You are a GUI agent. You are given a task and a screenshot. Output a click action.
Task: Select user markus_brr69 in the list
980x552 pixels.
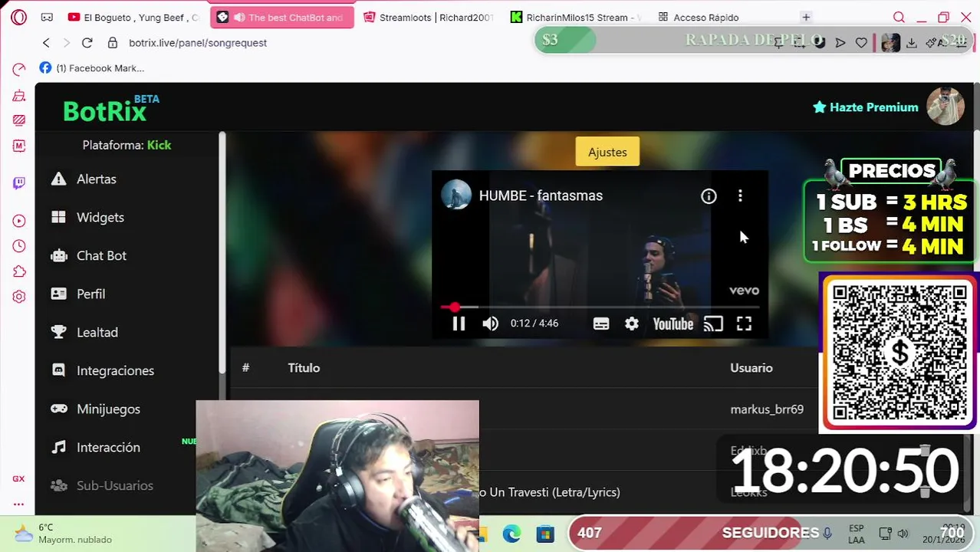(767, 409)
